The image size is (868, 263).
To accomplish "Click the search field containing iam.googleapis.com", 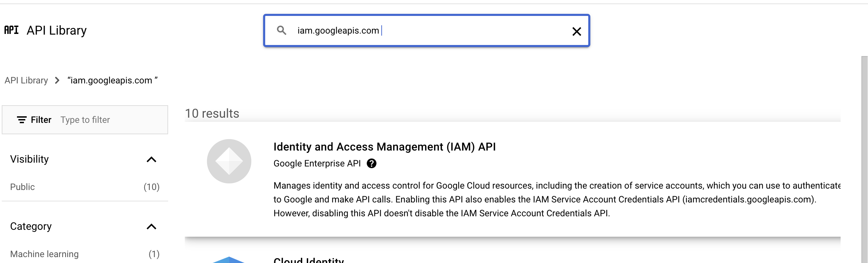I will click(x=426, y=30).
